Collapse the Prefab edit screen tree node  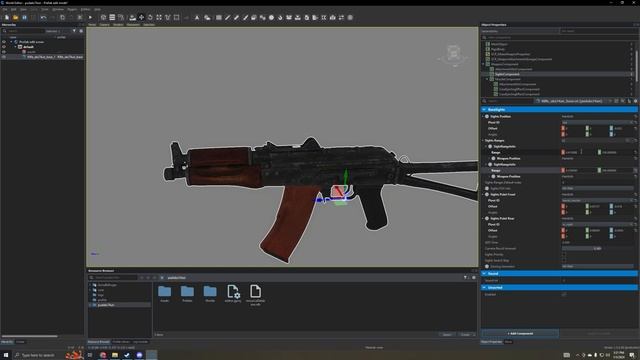coord(11,42)
